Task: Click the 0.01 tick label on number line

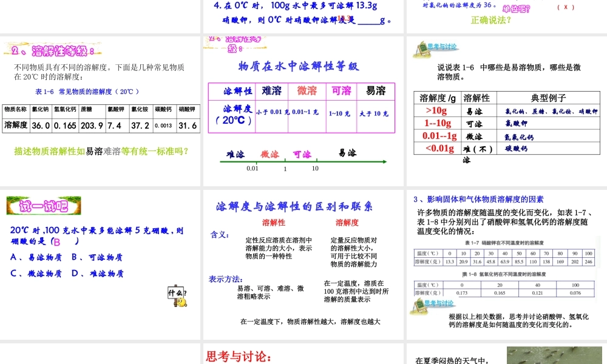Action: (253, 168)
